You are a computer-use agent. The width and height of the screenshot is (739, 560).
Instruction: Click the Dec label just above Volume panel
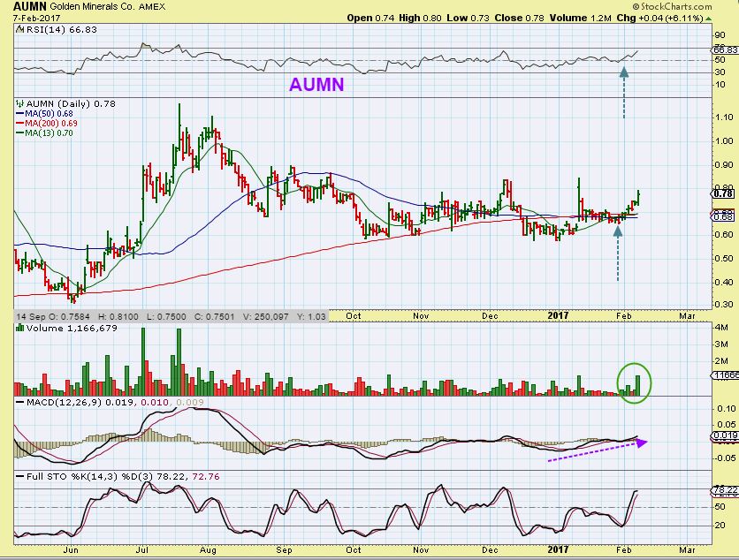[490, 316]
